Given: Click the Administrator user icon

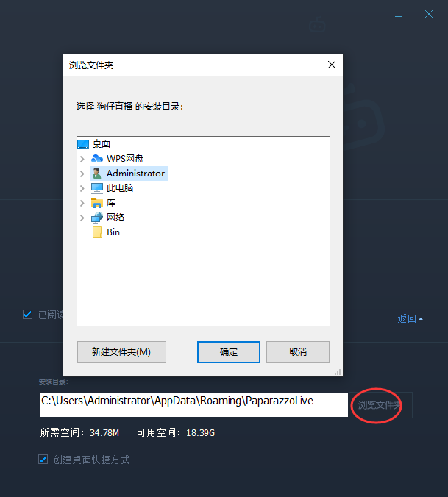Looking at the screenshot, I should coord(96,174).
